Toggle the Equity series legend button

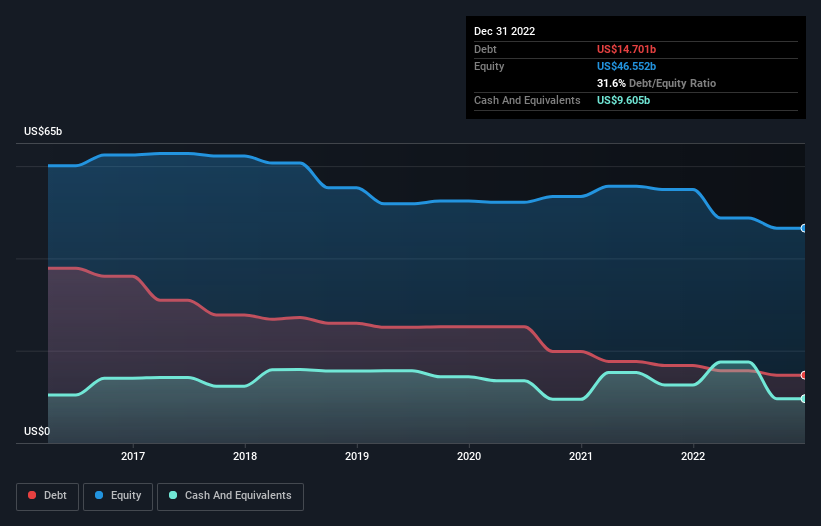point(118,496)
